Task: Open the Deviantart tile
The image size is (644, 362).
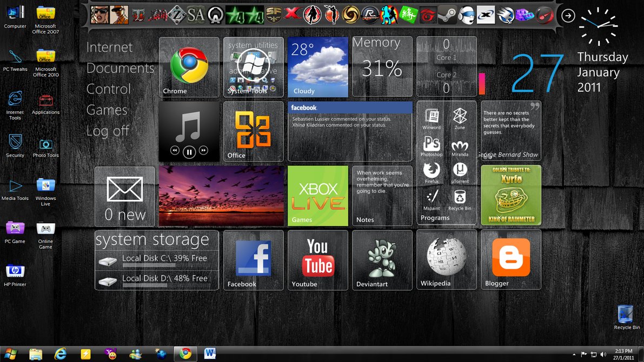Action: point(382,260)
